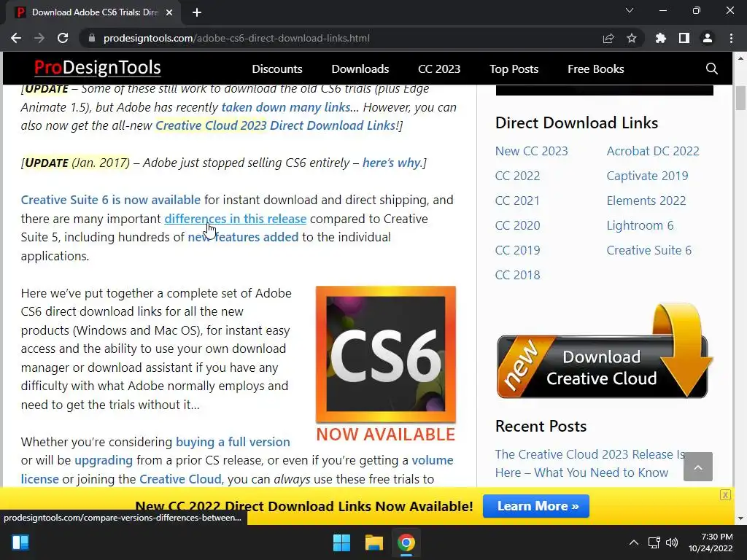Follow the 'buying a full version' link
Screen dimensions: 747x560
(x=233, y=442)
